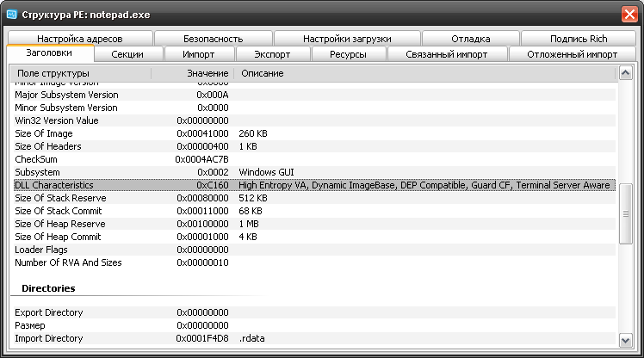Select the Import Directory row

click(x=314, y=338)
